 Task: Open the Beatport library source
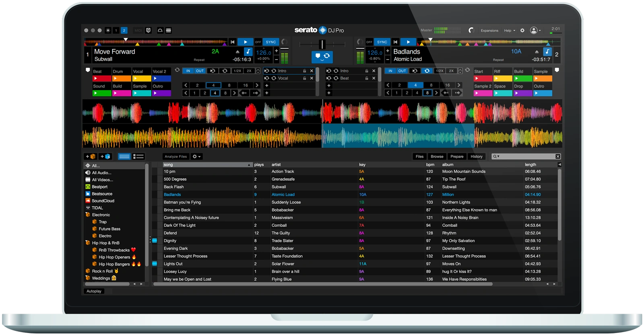(x=99, y=187)
